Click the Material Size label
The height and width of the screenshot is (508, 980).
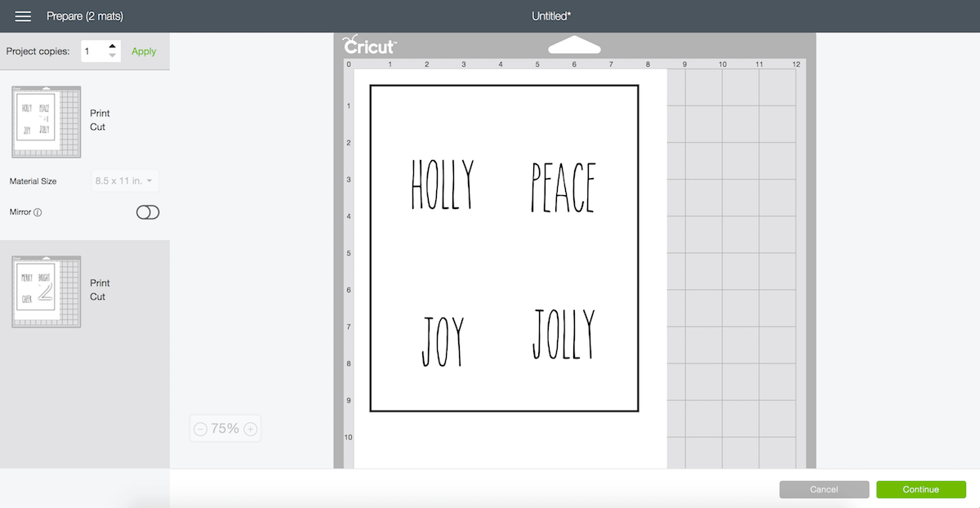[33, 181]
